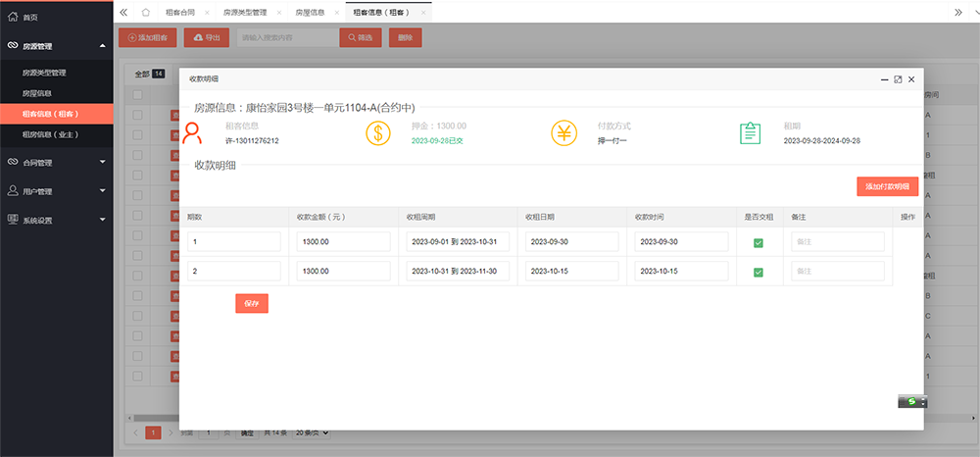
Task: Collapse sidebar with double left arrow icon
Action: [123, 12]
